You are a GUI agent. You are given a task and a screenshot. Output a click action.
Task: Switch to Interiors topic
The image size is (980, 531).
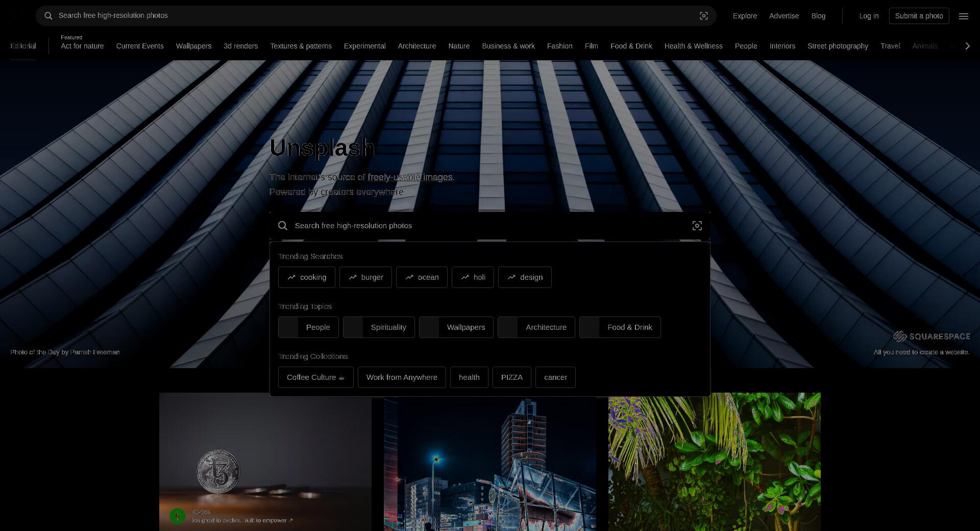click(782, 46)
